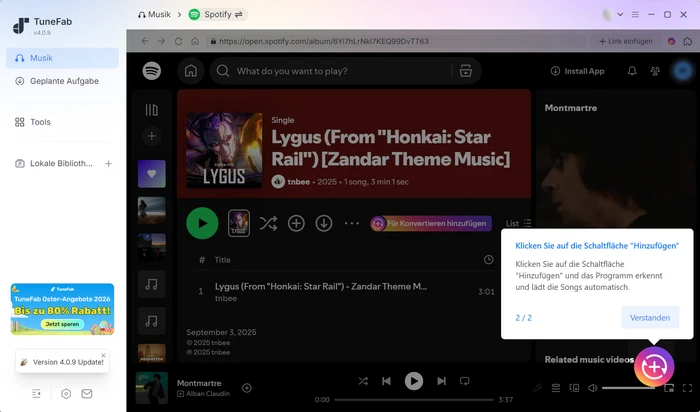Open the Spotify Browse icon
The image size is (700, 412).
point(466,71)
